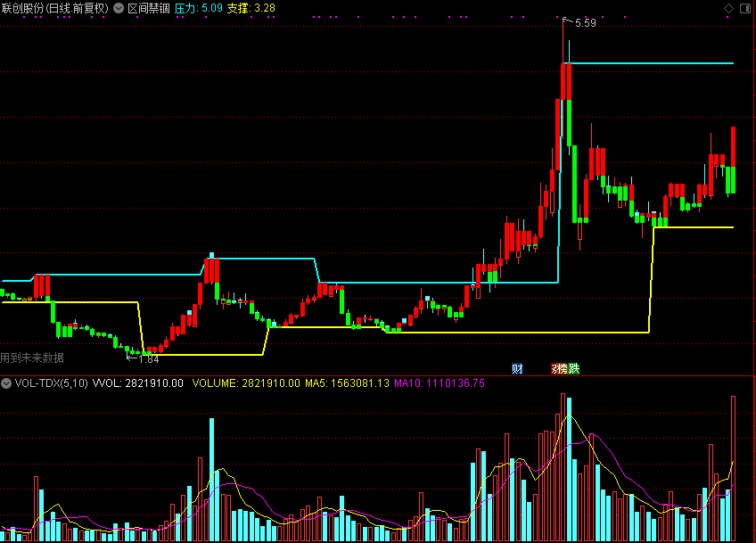Click the VVOL: 2821910.00 value
The width and height of the screenshot is (756, 543).
[138, 383]
